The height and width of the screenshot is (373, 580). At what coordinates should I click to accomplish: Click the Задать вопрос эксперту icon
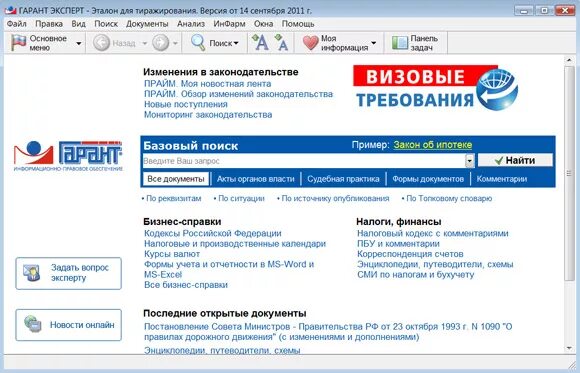click(x=32, y=273)
